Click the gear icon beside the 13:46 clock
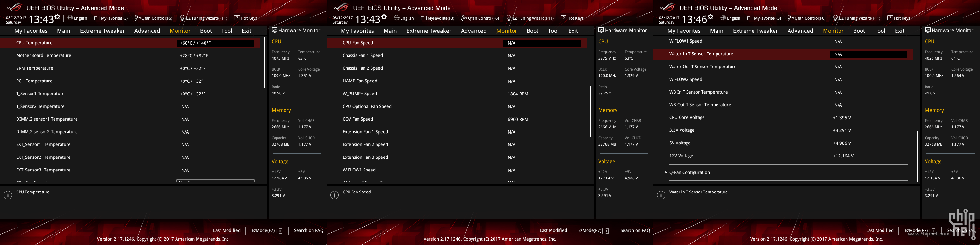Viewport: 980px width, 245px height. [x=710, y=17]
